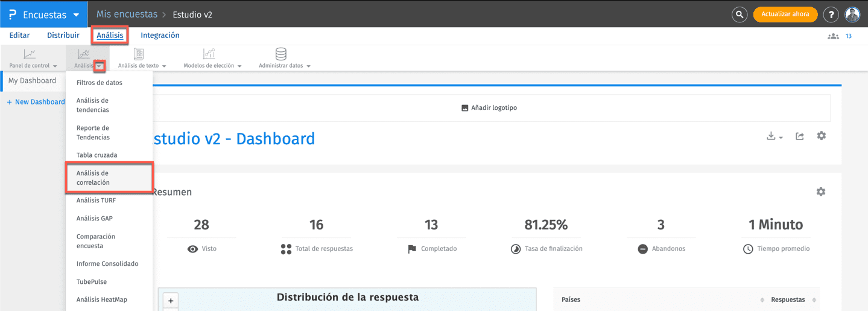Click the team members people icon
The image size is (868, 311).
(833, 36)
